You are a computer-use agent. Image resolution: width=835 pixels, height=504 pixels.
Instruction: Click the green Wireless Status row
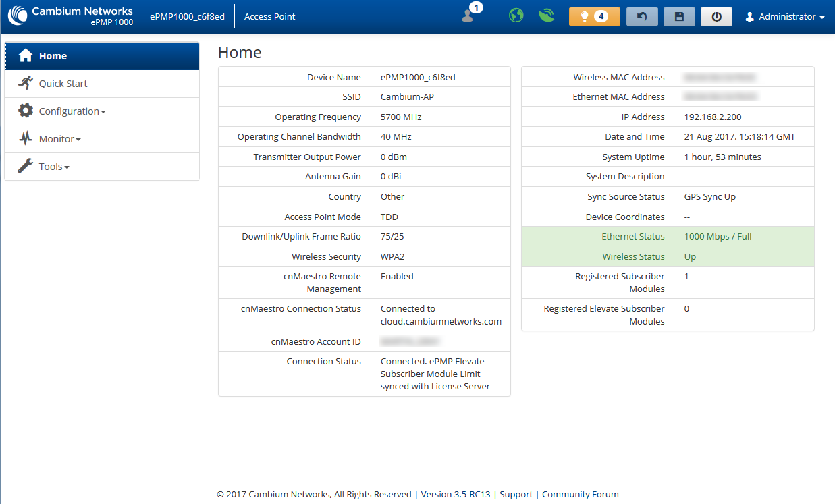pyautogui.click(x=668, y=256)
